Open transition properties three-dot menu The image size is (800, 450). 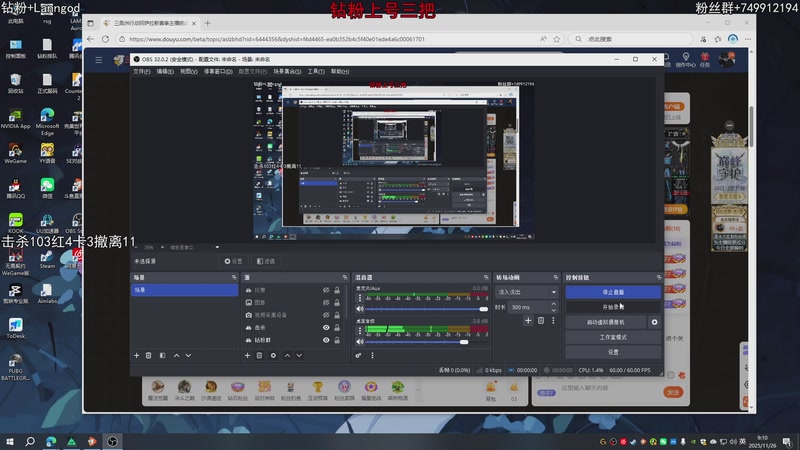point(553,320)
